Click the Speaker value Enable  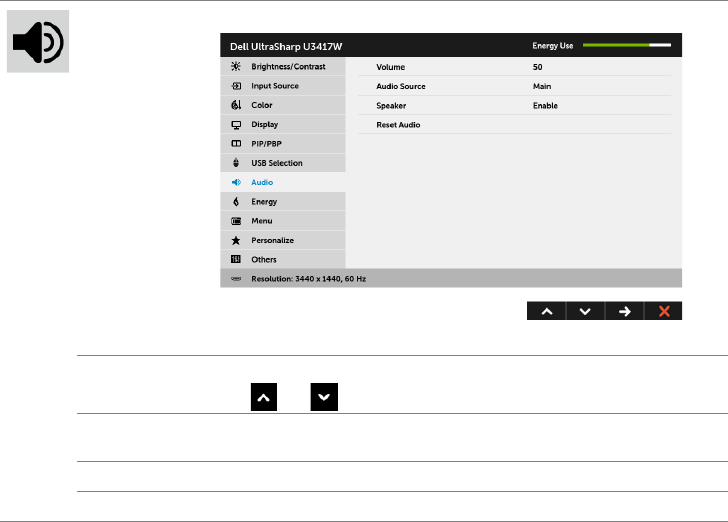tap(545, 105)
